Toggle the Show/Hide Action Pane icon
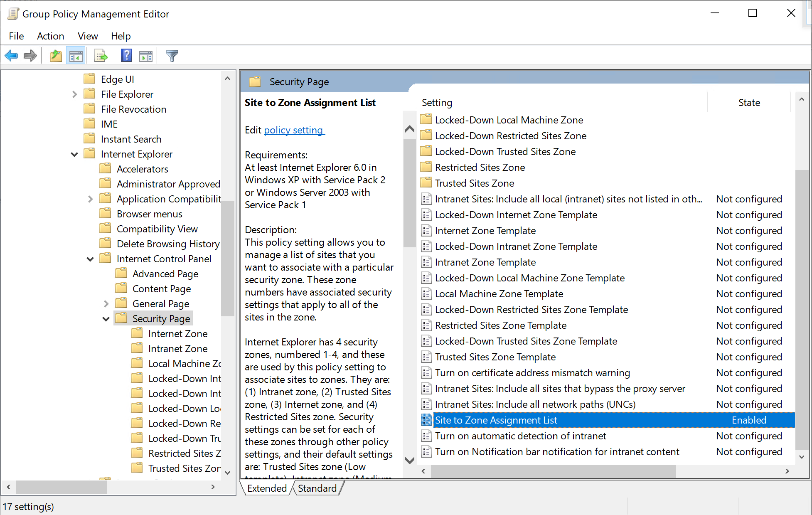The image size is (812, 515). [x=146, y=56]
